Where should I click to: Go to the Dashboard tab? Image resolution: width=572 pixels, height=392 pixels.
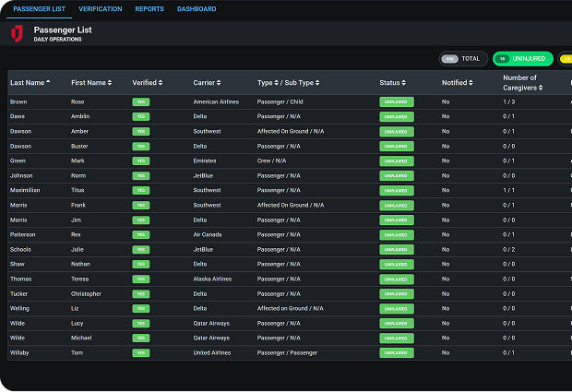[x=197, y=9]
